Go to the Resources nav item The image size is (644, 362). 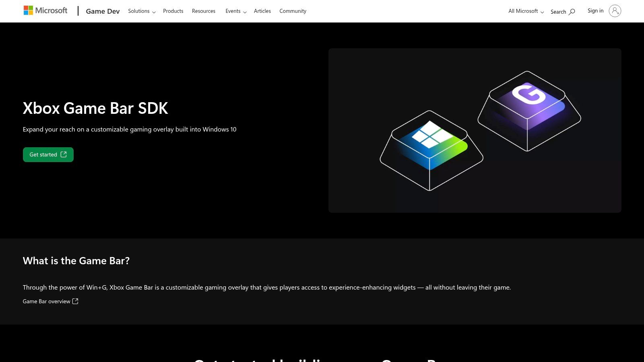pyautogui.click(x=203, y=11)
